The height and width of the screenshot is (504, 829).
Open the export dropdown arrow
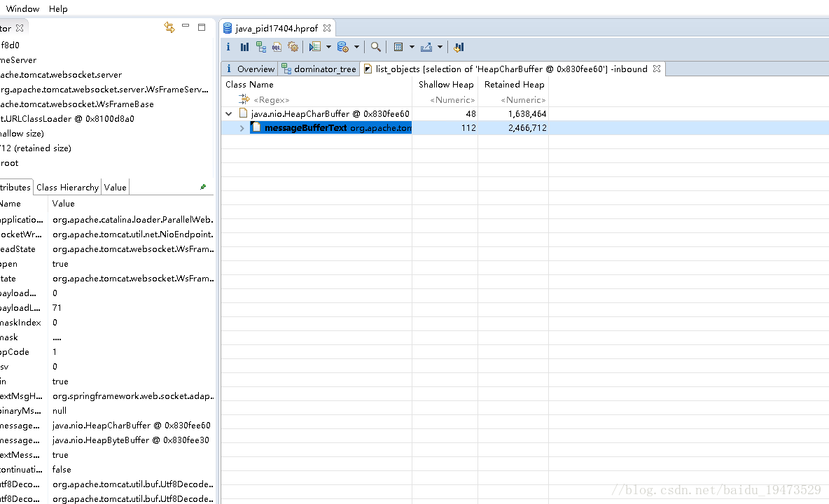click(x=440, y=47)
